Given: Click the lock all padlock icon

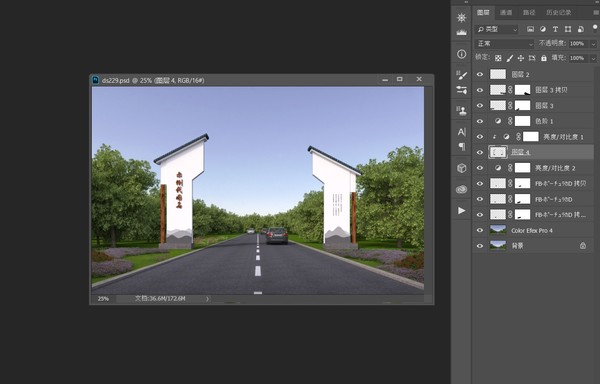Looking at the screenshot, I should (x=544, y=58).
